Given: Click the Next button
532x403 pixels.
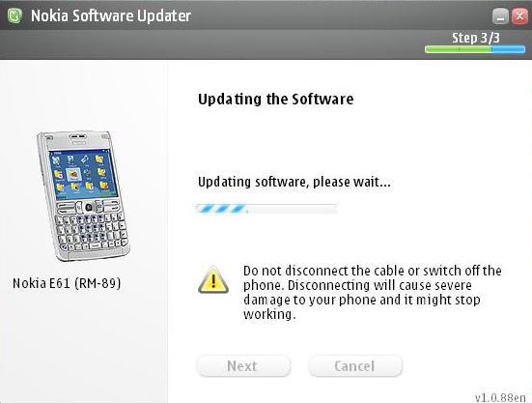Looking at the screenshot, I should (x=243, y=366).
